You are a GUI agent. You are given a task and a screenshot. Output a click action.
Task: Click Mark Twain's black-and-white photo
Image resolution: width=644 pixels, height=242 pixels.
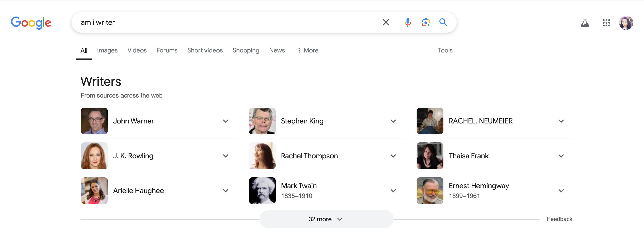[x=262, y=191]
